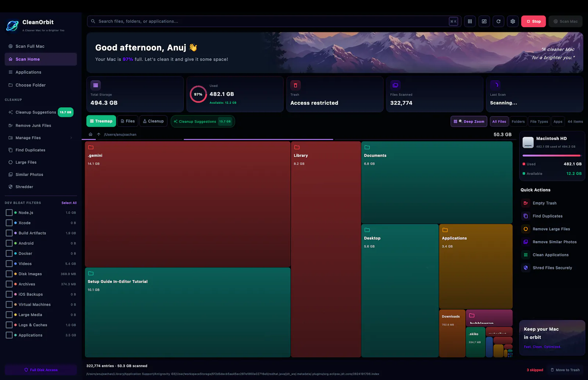This screenshot has height=380, width=588.
Task: Select the Apps filter tab
Action: [558, 122]
